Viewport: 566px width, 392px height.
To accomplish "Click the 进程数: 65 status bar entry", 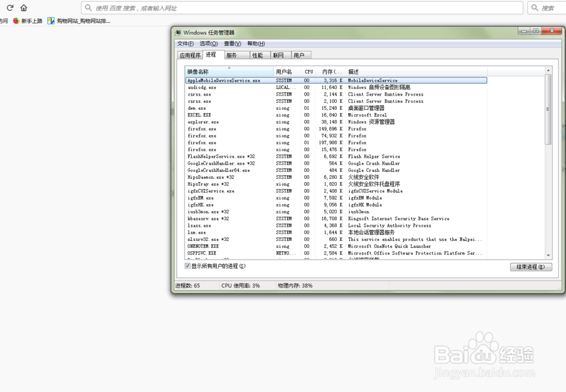I will 188,286.
